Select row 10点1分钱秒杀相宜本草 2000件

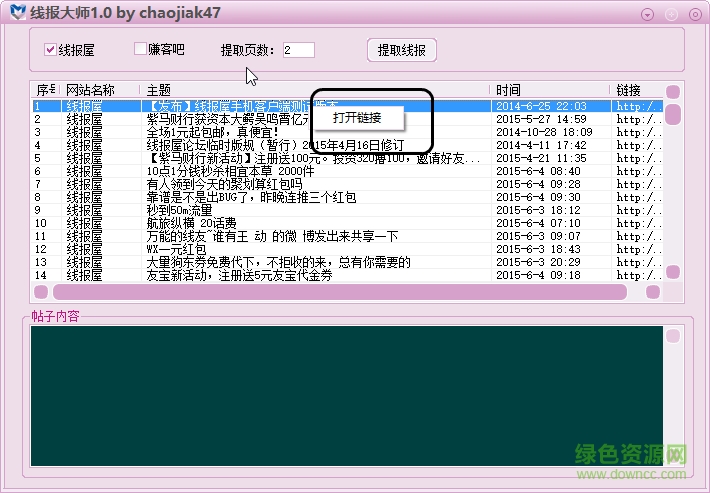pos(347,171)
